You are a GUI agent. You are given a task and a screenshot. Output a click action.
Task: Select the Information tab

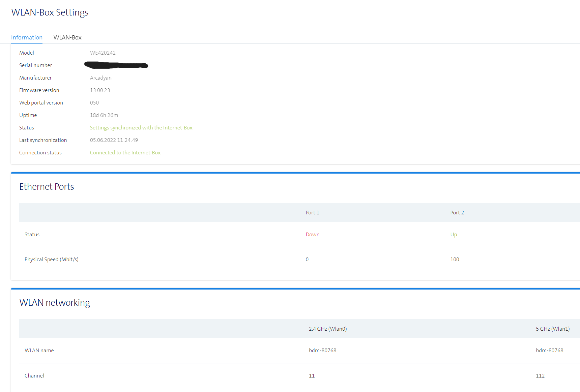pyautogui.click(x=27, y=37)
